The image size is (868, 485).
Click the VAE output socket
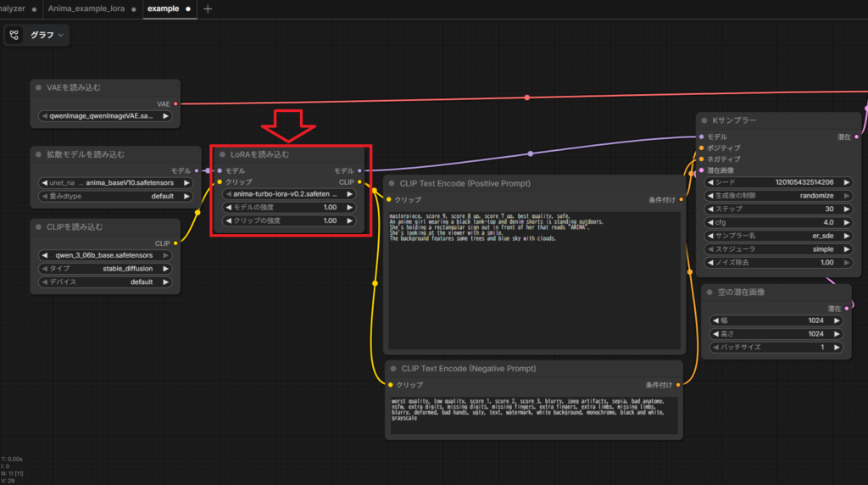click(175, 103)
